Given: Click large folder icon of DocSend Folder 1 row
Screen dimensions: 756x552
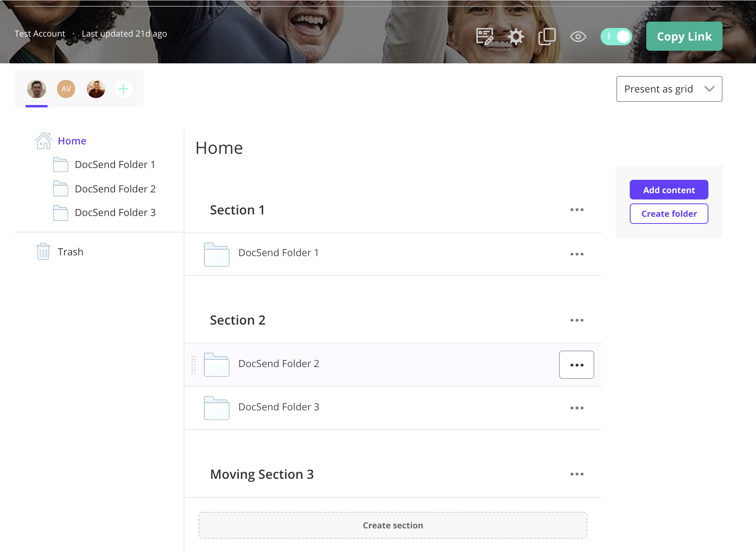Looking at the screenshot, I should pos(217,255).
